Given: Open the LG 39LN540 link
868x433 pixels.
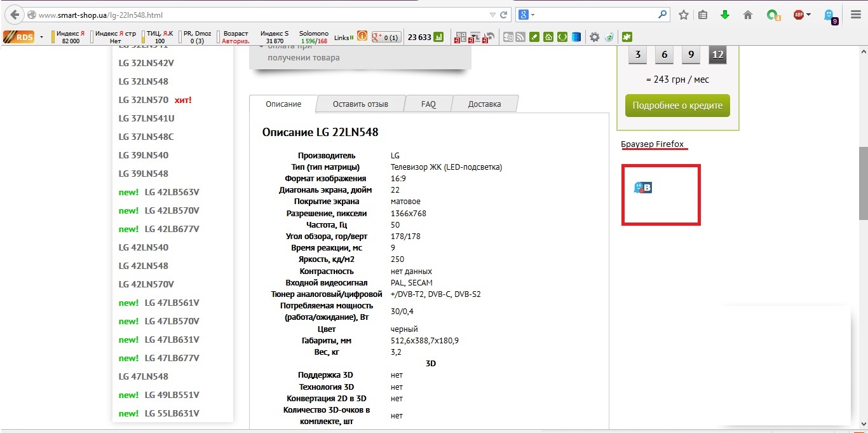Looking at the screenshot, I should (x=144, y=155).
